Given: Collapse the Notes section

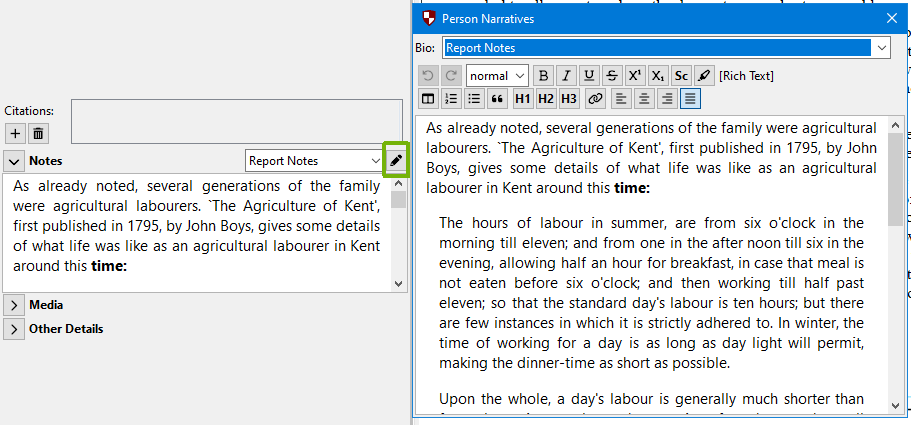Looking at the screenshot, I should [15, 160].
